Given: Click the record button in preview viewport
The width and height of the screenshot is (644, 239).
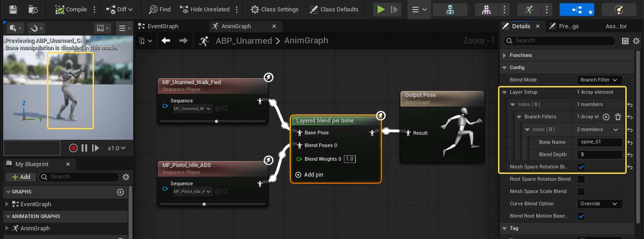Looking at the screenshot, I should tap(73, 148).
